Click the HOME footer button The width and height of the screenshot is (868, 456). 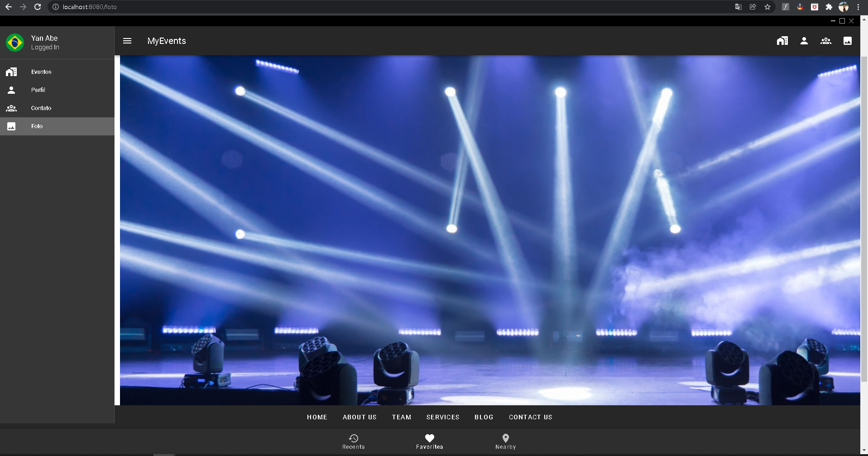317,417
